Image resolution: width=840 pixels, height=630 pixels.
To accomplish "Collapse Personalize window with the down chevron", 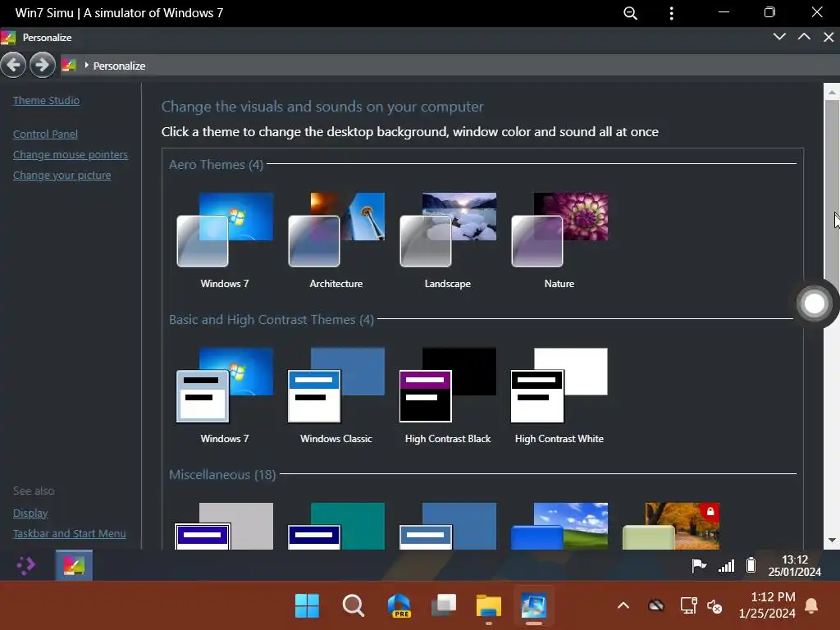I will (779, 37).
